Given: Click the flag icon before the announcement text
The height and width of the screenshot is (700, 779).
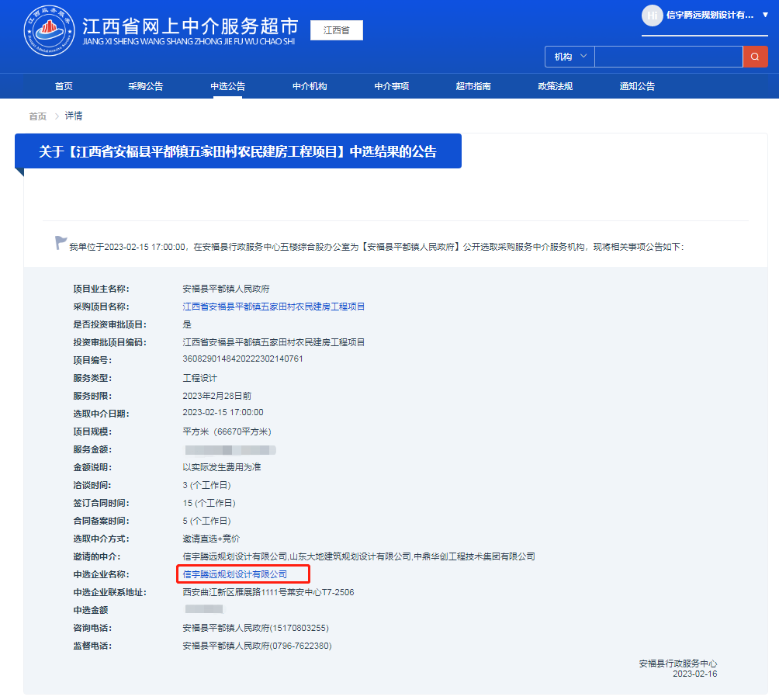Looking at the screenshot, I should tap(60, 242).
